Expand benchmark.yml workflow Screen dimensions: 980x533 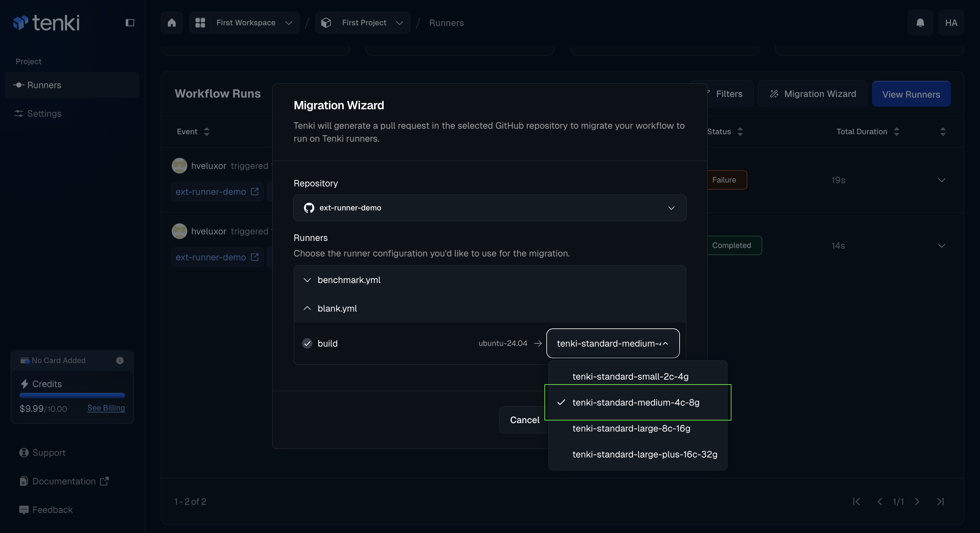coord(490,280)
